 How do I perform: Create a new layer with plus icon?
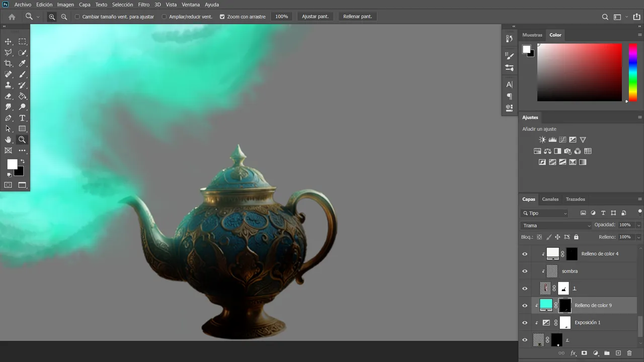(618, 353)
